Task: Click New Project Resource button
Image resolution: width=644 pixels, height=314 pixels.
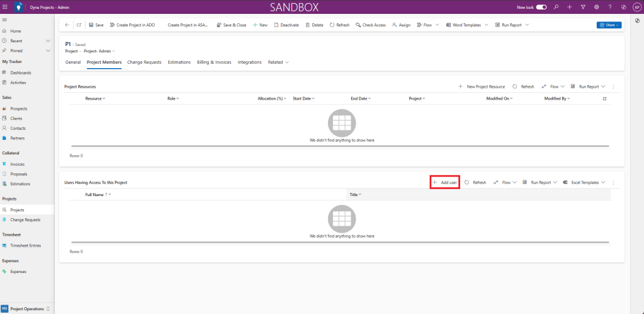Action: 482,86
